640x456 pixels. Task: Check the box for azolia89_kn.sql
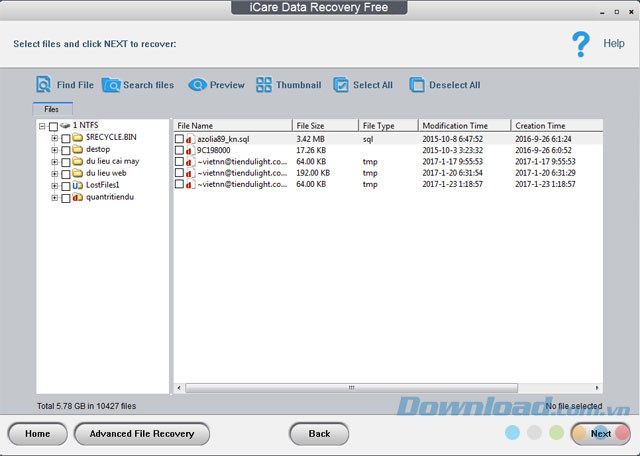180,138
